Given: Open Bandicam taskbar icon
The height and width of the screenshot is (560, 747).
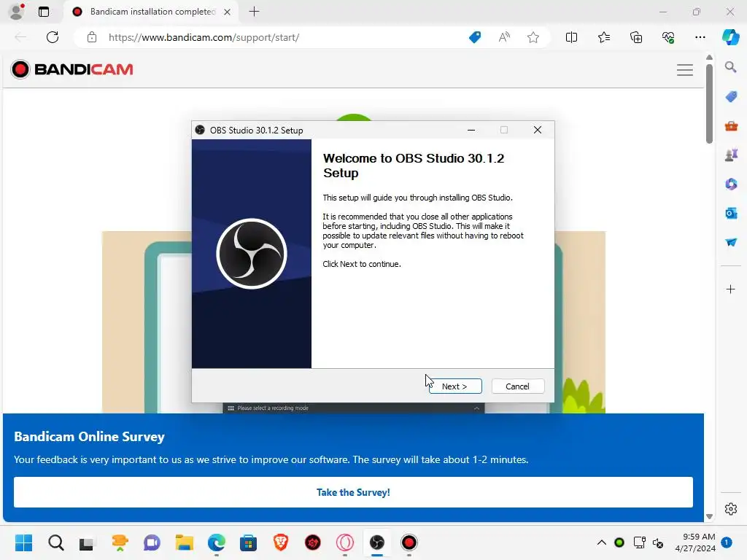Looking at the screenshot, I should 409,542.
